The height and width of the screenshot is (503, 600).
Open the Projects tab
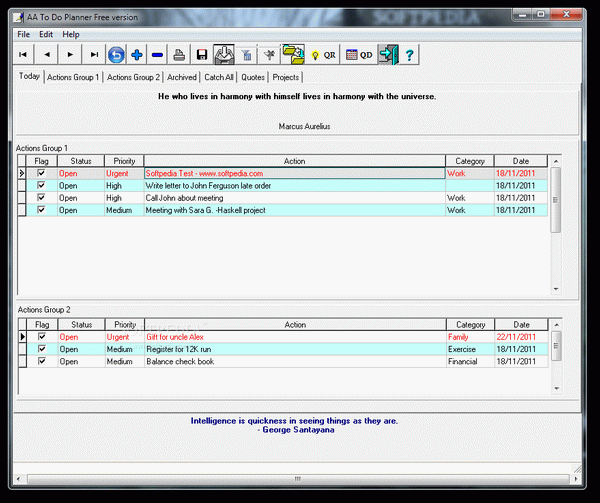coord(285,77)
